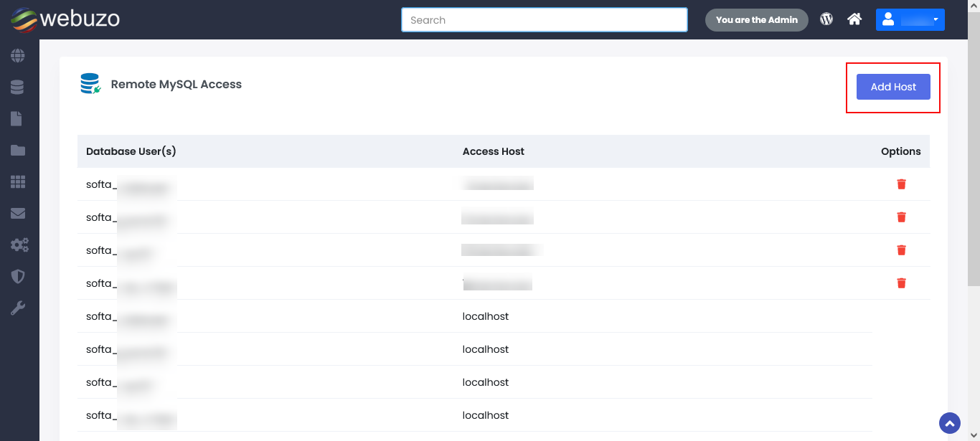The width and height of the screenshot is (980, 441).
Task: Click the scroll-to-top arrow button
Action: coord(949,423)
